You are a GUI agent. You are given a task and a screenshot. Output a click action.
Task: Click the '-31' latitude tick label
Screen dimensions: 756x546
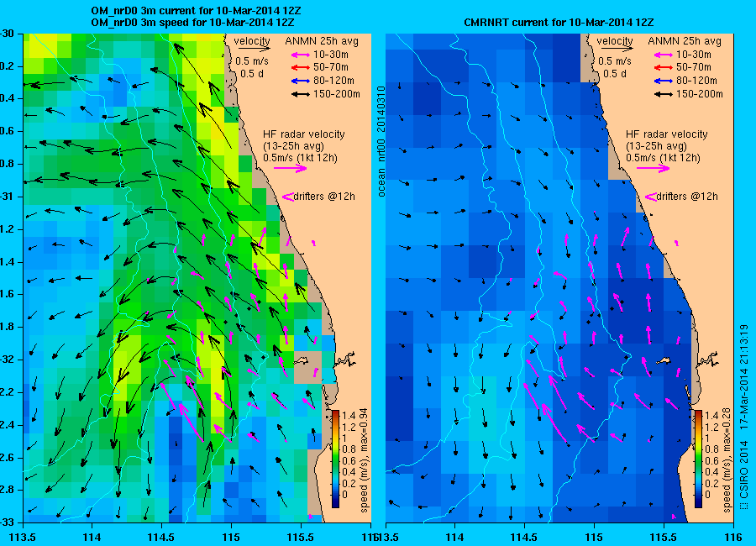7,197
